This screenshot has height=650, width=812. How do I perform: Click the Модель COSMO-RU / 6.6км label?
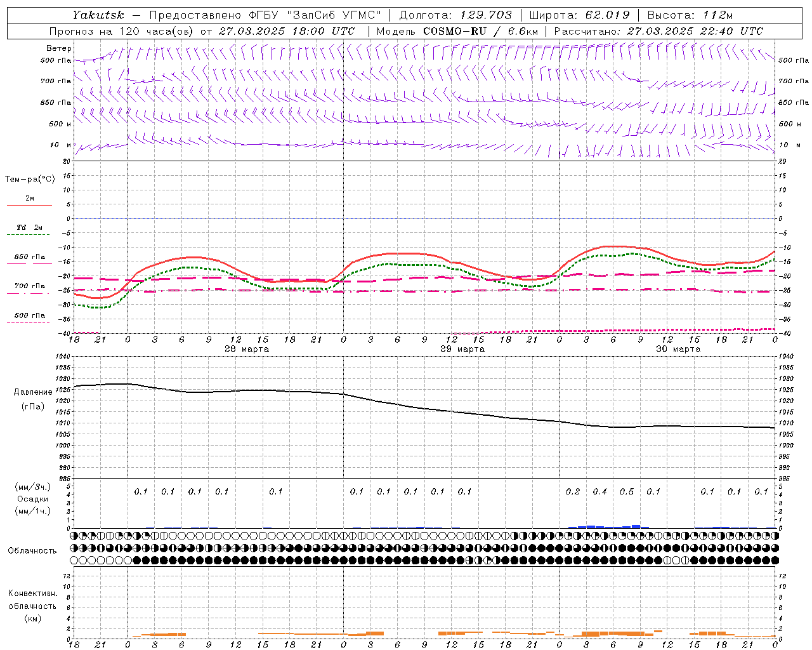click(x=457, y=31)
